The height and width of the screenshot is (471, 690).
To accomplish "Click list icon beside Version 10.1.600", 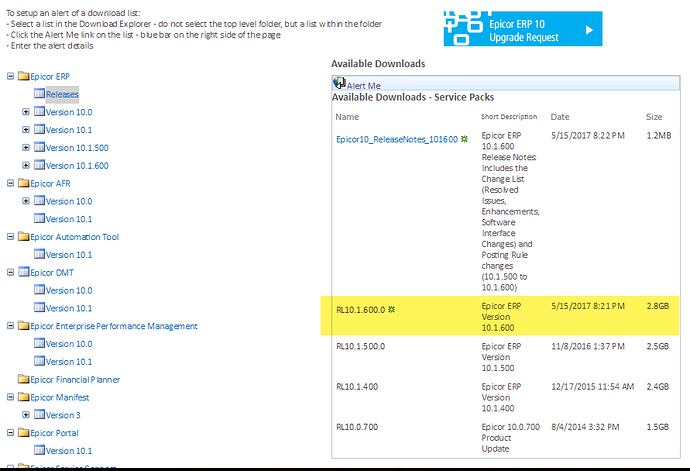I will (40, 165).
